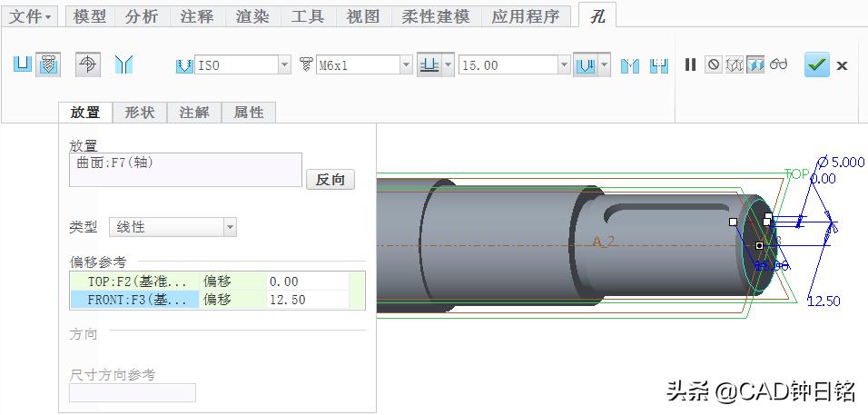
Task: Open the ISO thread standard dropdown
Action: (284, 65)
